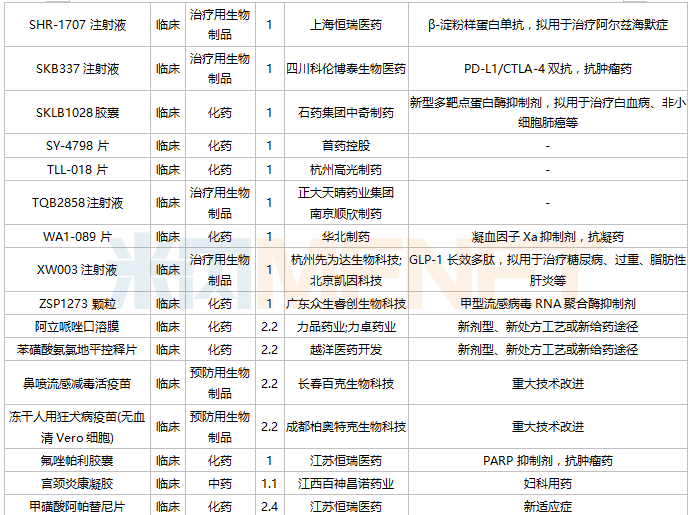Screen dimensions: 691x515
Task: Select the text 'β-淀粉样蛋白单抗，拟用于治疗阿尔兹海默症'
Action: (548, 25)
